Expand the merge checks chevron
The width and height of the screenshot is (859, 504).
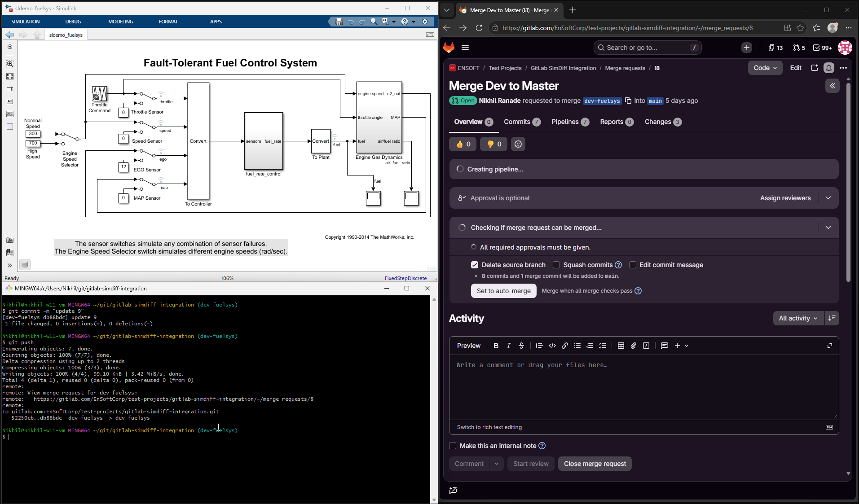point(828,228)
